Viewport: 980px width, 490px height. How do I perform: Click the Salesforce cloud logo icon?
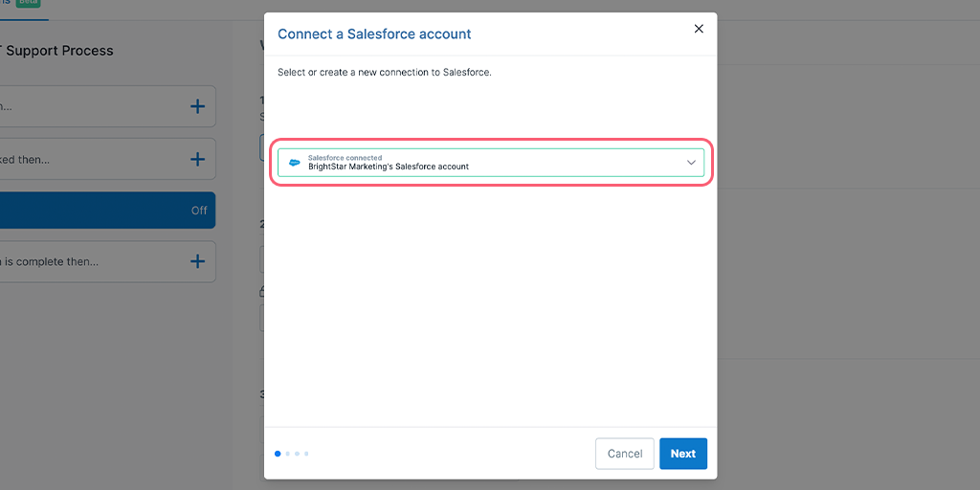click(294, 163)
